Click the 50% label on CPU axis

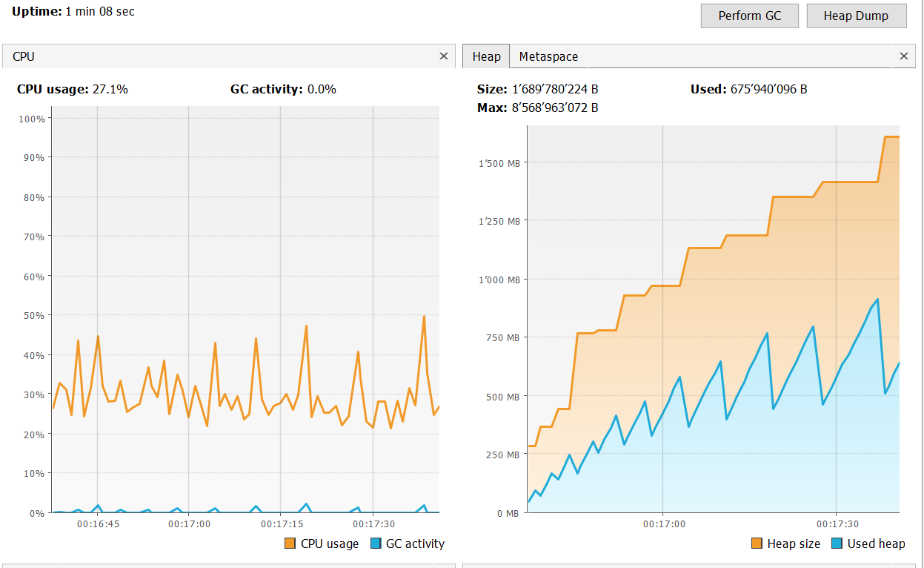[34, 315]
